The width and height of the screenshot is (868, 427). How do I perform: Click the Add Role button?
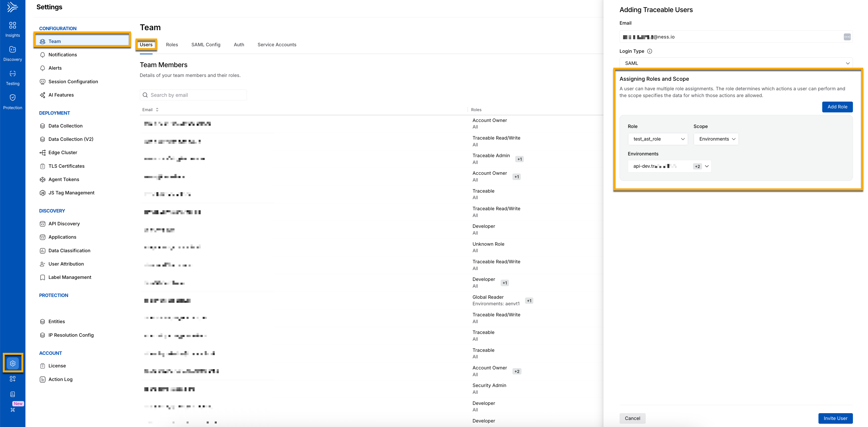[837, 107]
